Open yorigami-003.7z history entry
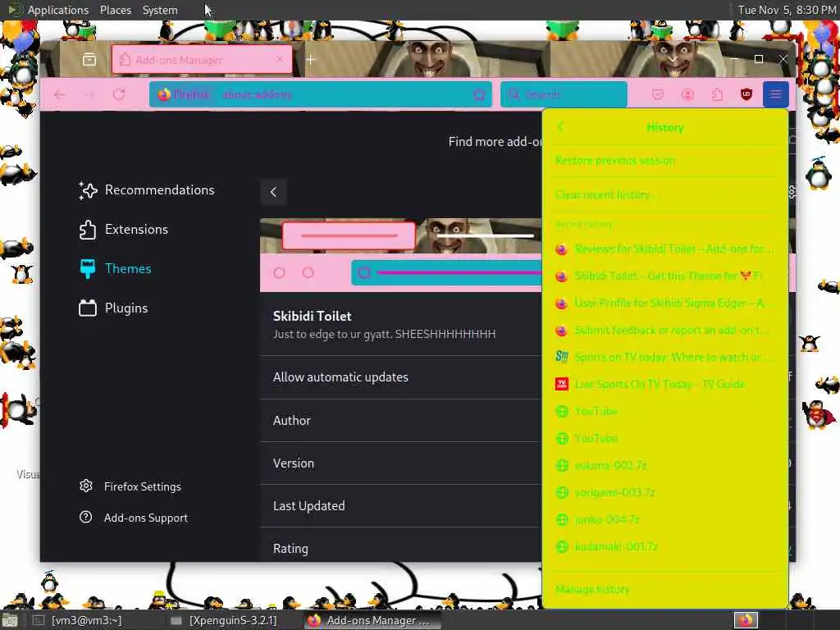Image resolution: width=840 pixels, height=630 pixels. click(664, 492)
